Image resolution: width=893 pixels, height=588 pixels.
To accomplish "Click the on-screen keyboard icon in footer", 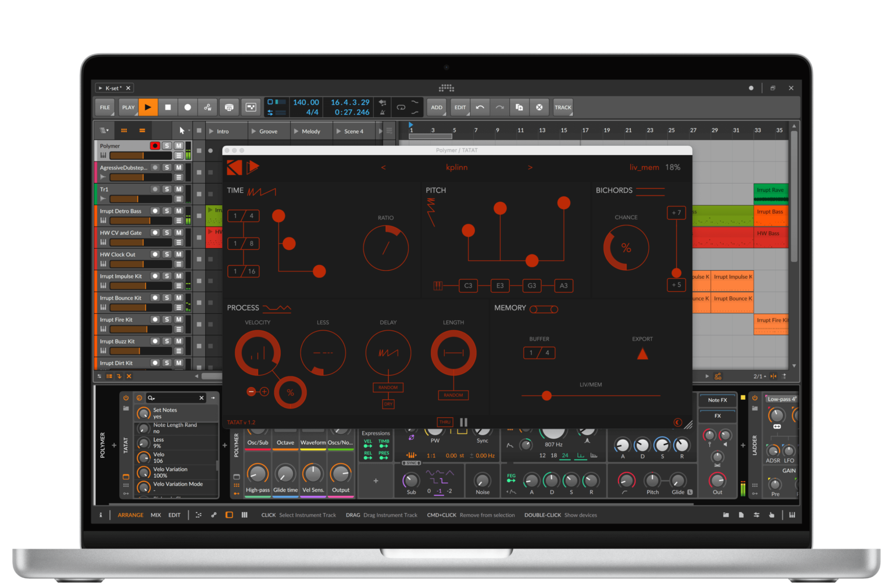I will [x=792, y=515].
